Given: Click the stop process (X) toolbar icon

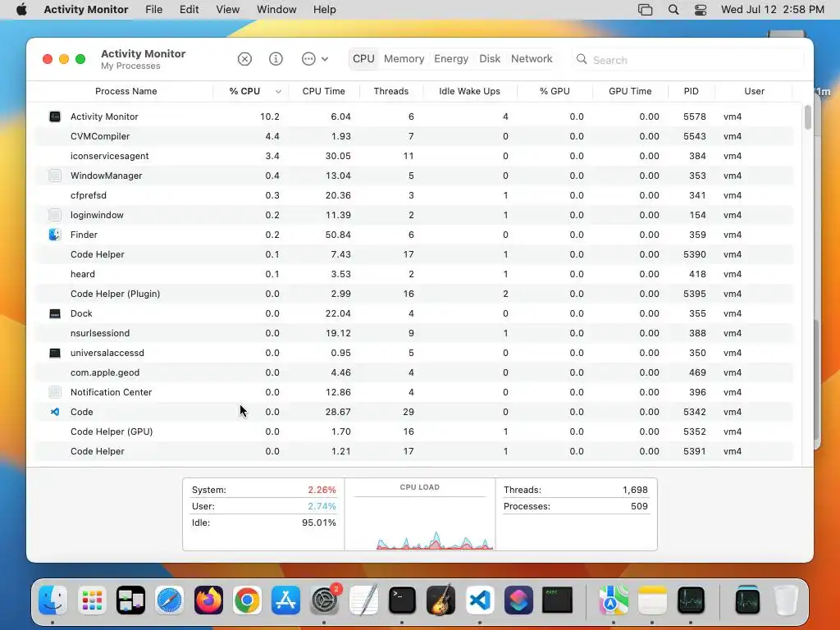Looking at the screenshot, I should [x=244, y=59].
